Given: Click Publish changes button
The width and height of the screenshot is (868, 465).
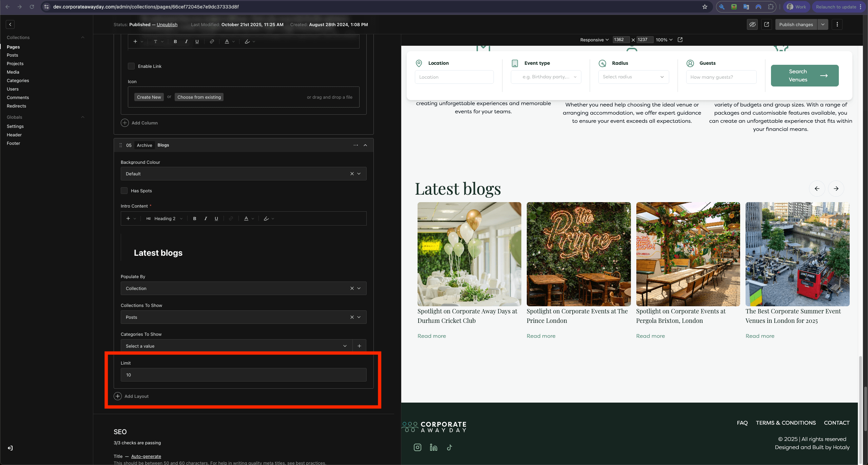Looking at the screenshot, I should tap(796, 24).
